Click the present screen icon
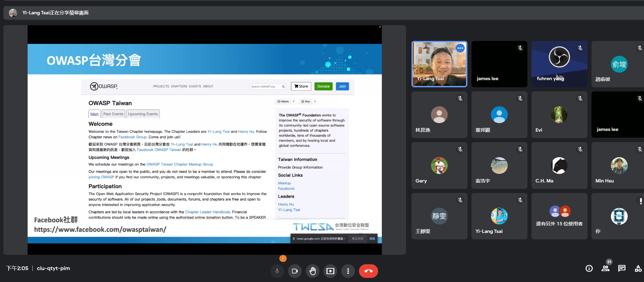644x282 pixels. (x=330, y=271)
